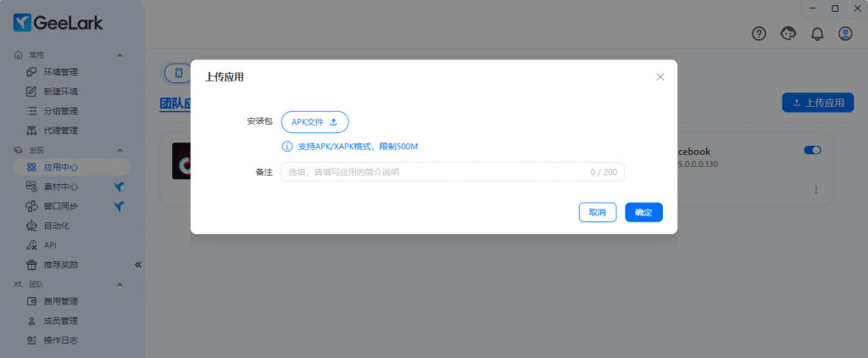
Task: Collapse the 团队 sidebar section
Action: point(120,284)
